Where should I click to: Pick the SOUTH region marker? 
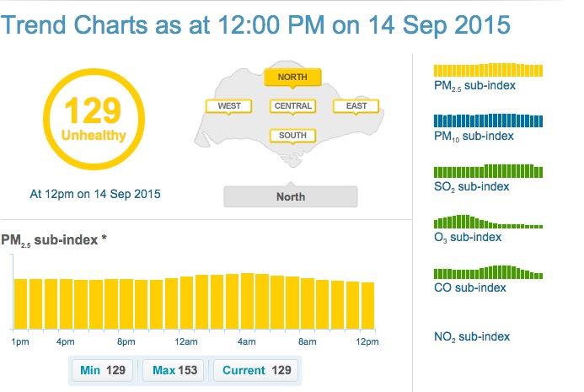pos(292,135)
